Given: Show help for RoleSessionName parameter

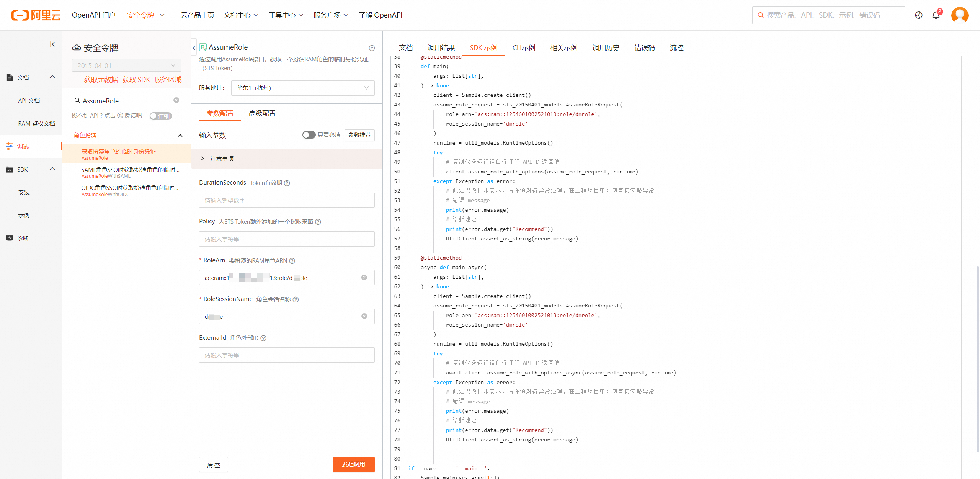Looking at the screenshot, I should point(296,299).
